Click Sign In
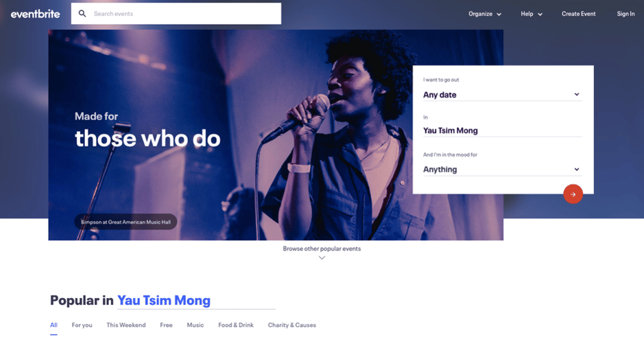This screenshot has height=342, width=644. click(625, 14)
